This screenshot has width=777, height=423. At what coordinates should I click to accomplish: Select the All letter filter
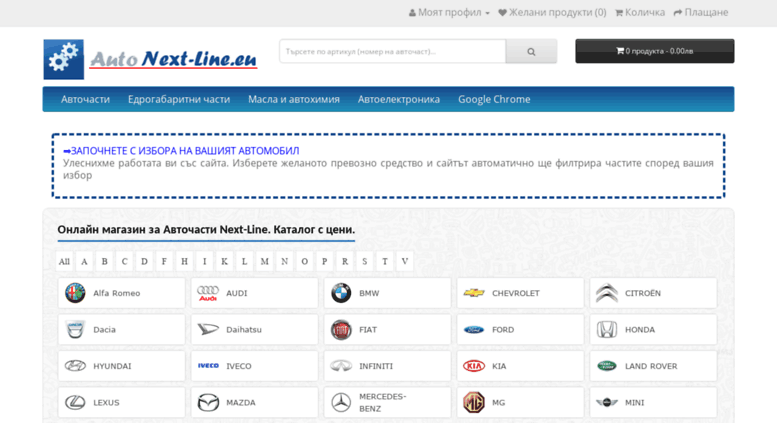point(64,262)
